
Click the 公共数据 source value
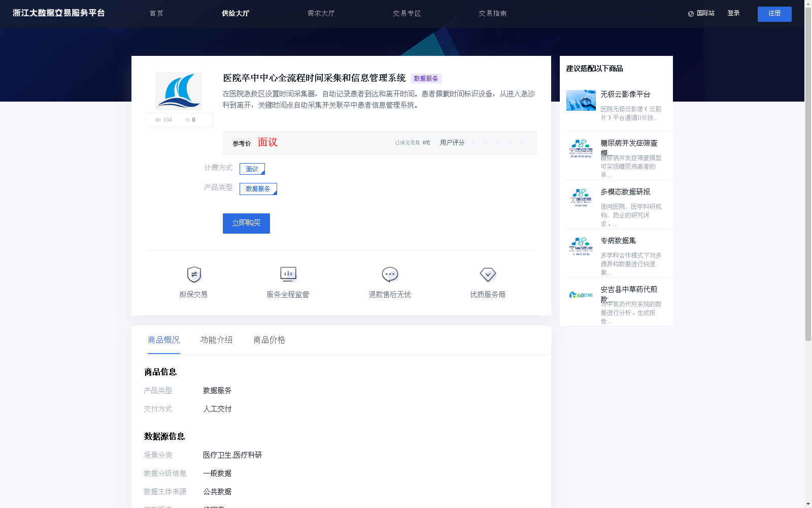pyautogui.click(x=217, y=492)
